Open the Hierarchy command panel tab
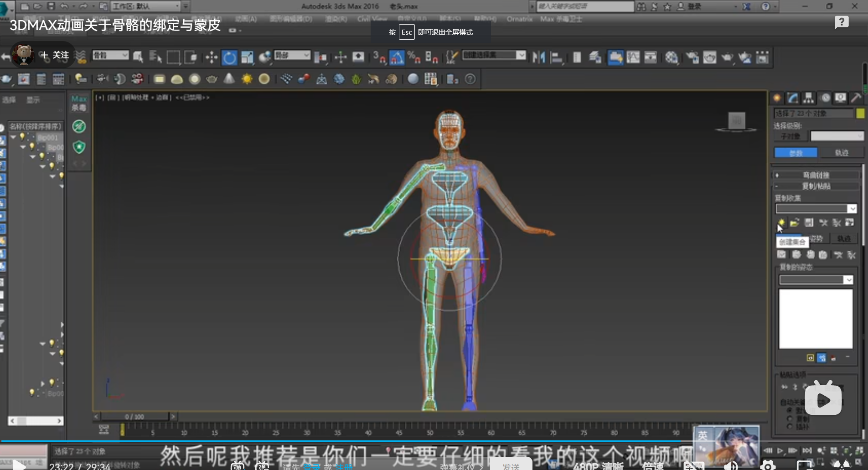This screenshot has width=868, height=470. 809,98
